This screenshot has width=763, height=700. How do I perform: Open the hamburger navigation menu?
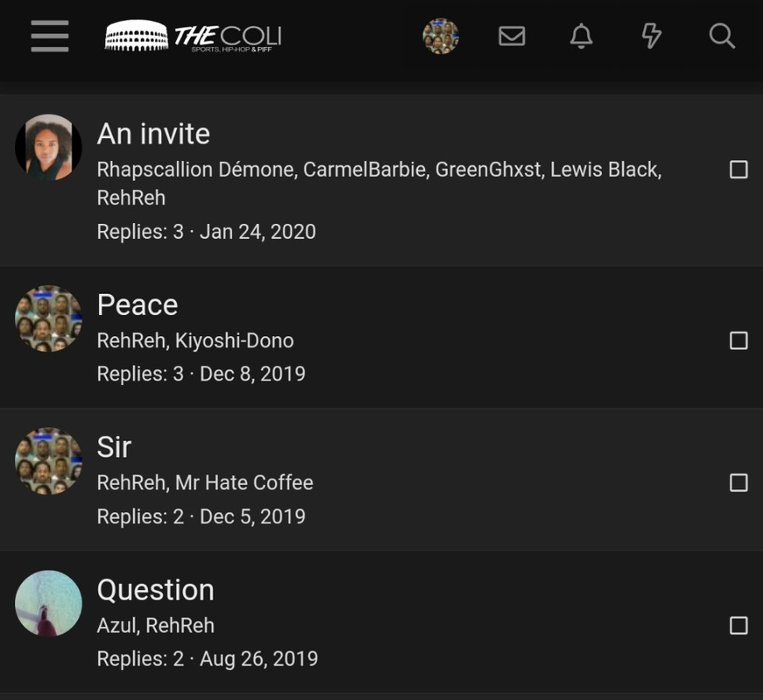(x=49, y=36)
